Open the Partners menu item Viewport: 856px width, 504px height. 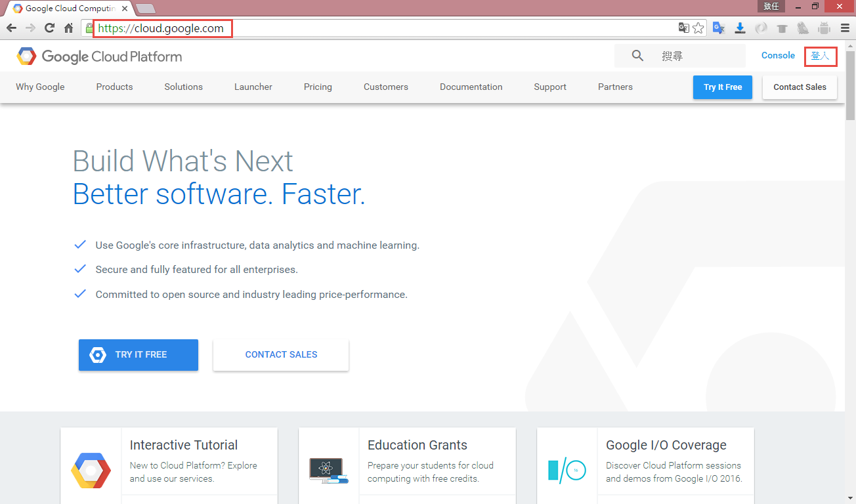[x=615, y=87]
